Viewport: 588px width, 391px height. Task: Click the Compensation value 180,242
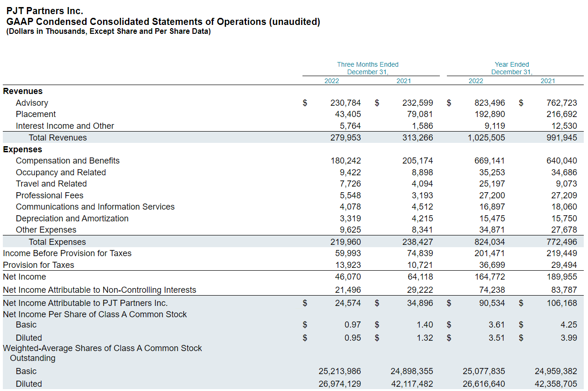tap(346, 161)
